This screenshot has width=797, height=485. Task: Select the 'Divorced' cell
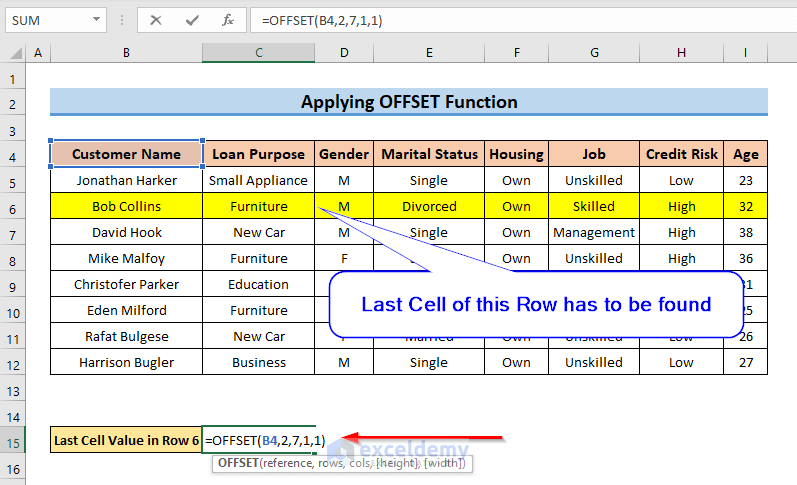coord(429,206)
